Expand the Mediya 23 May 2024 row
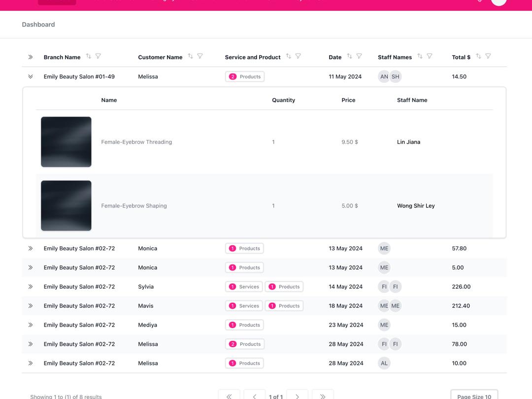The height and width of the screenshot is (399, 532). point(31,325)
